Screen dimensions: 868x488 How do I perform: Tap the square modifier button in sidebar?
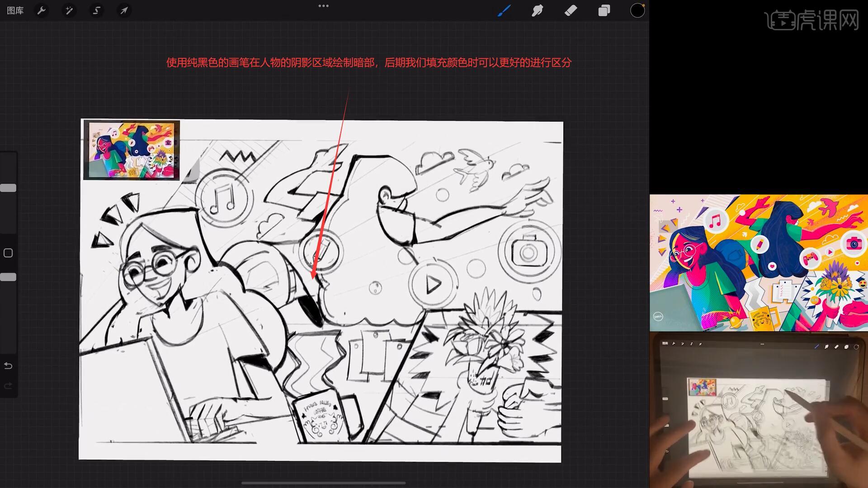[8, 253]
